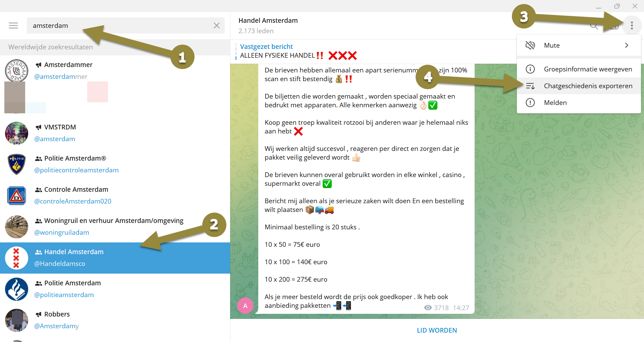Open the three-dot chat options menu

pyautogui.click(x=632, y=25)
